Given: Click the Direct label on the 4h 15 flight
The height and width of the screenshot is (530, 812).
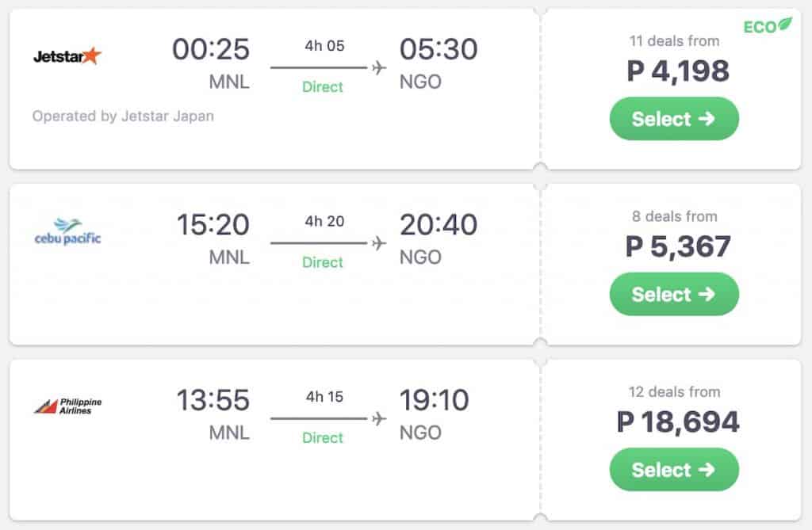Looking at the screenshot, I should click(x=323, y=437).
